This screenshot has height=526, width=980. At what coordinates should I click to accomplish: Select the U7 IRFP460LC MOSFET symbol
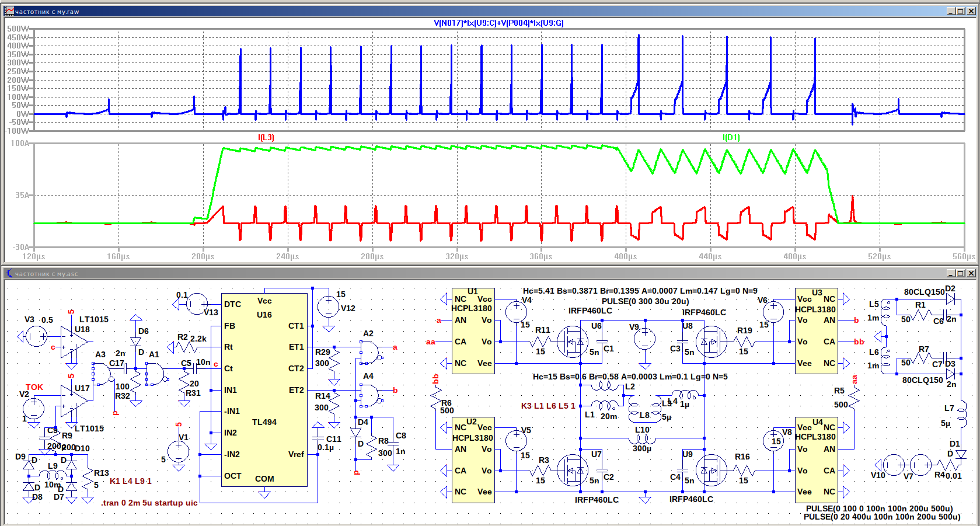coord(572,471)
